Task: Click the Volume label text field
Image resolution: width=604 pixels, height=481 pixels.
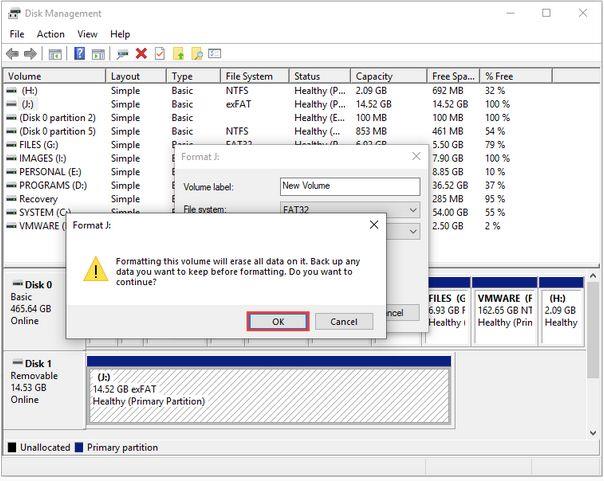Action: coord(350,186)
